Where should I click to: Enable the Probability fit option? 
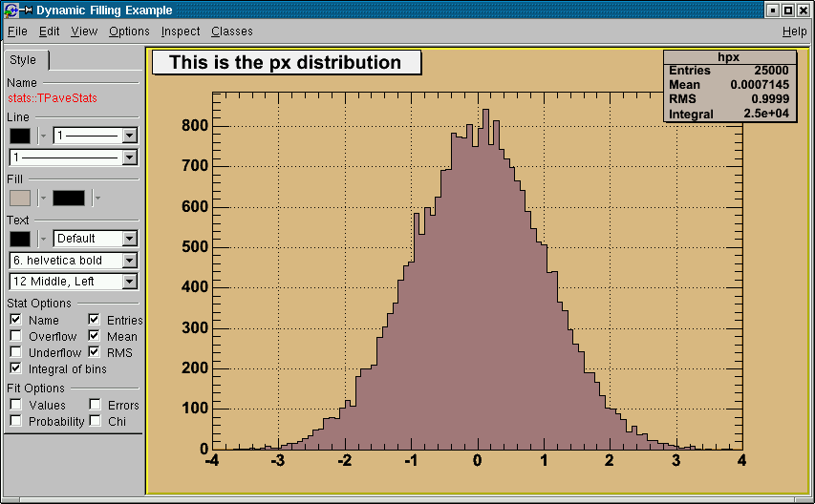pyautogui.click(x=16, y=421)
